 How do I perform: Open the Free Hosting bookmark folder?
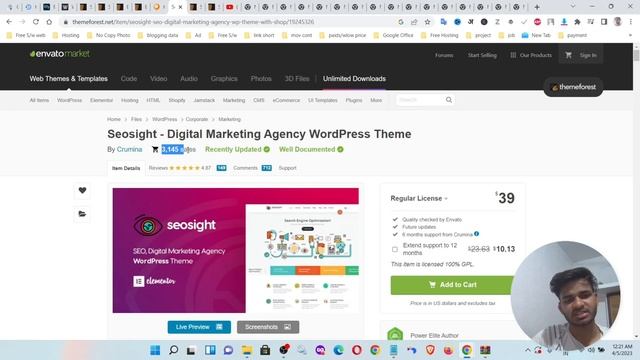(x=440, y=36)
